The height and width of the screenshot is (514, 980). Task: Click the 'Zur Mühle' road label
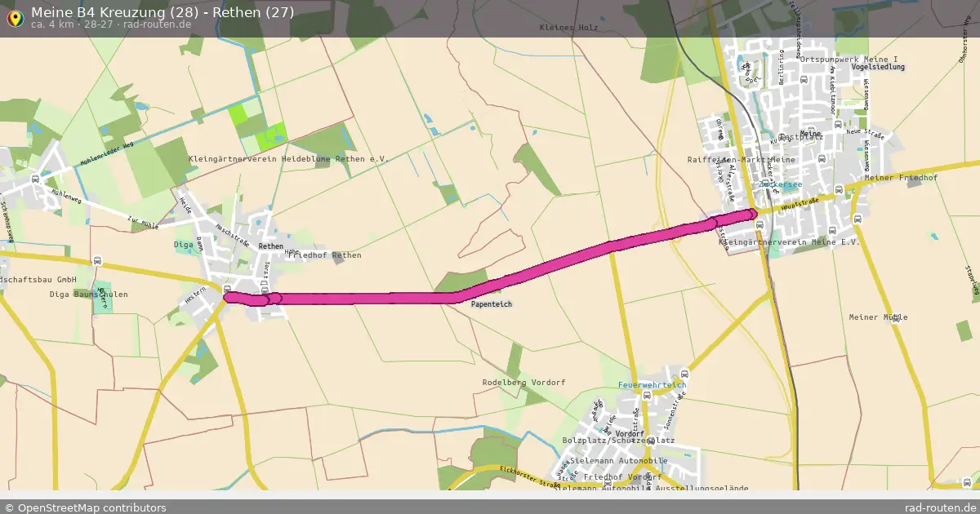click(x=143, y=220)
